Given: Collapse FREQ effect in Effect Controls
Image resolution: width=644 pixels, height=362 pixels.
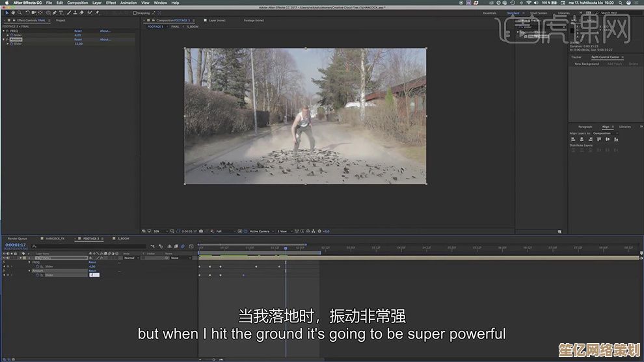Looking at the screenshot, I should tap(4, 31).
